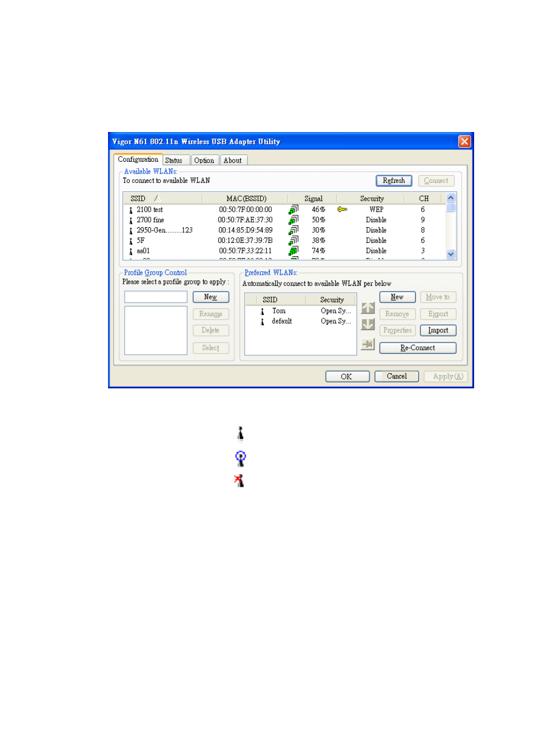
Task: Click the scrollbar down arrow in WLAN list
Action: (x=451, y=254)
